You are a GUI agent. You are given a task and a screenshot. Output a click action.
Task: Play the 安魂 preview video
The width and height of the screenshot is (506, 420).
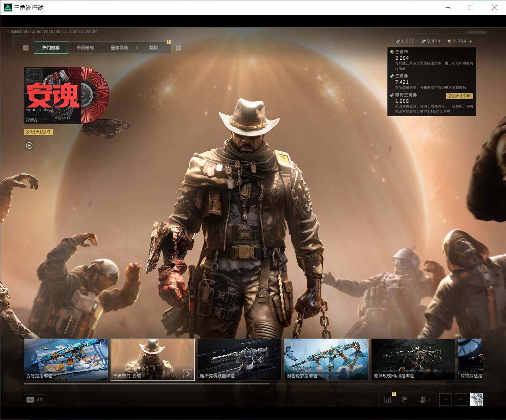(29, 145)
